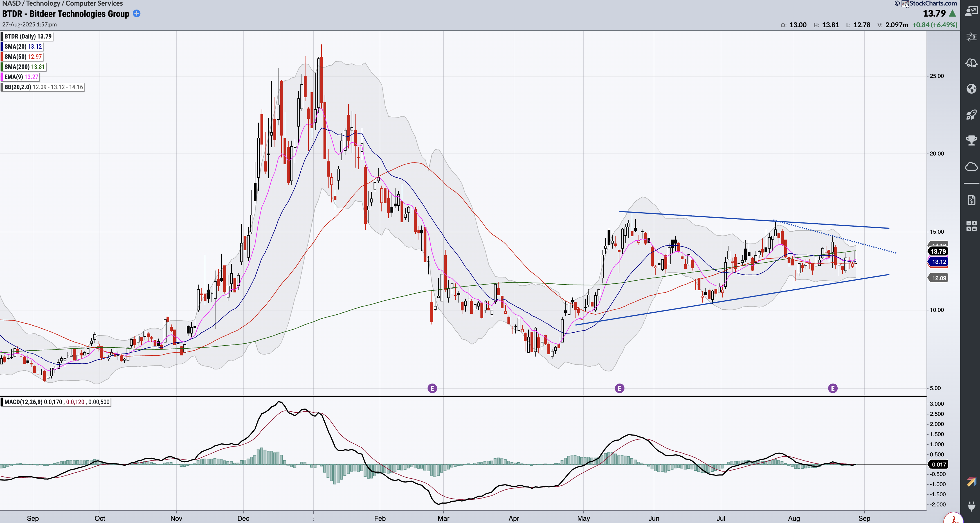Click the earnings E marker in mid-May

tap(619, 388)
